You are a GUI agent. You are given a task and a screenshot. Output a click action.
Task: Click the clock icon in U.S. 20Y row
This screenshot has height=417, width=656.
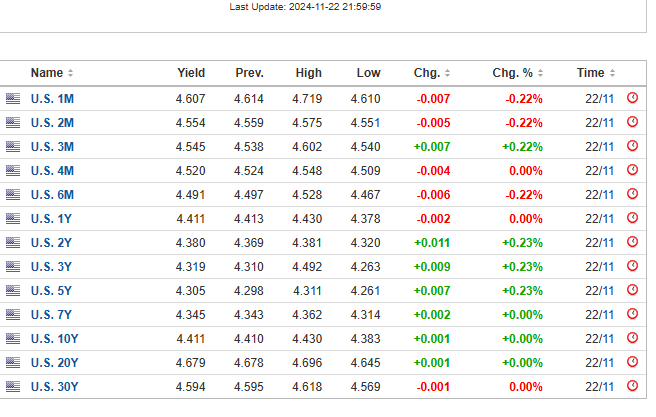(632, 361)
